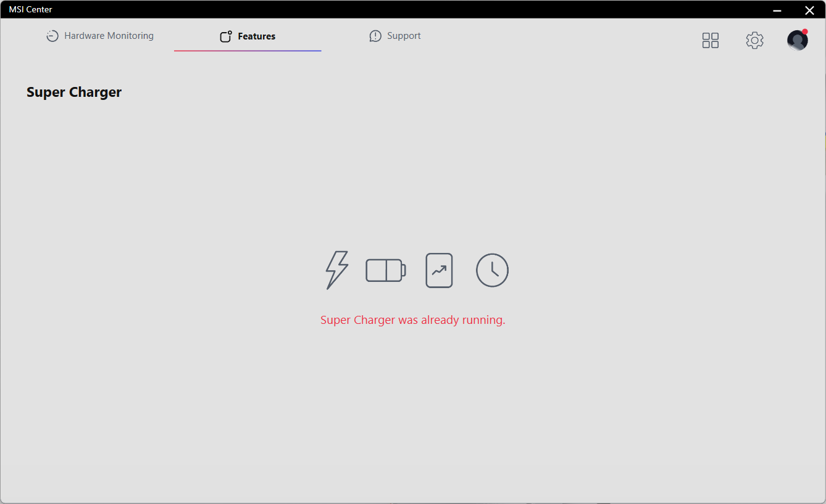Click the clock icon
826x504 pixels.
[x=492, y=270]
